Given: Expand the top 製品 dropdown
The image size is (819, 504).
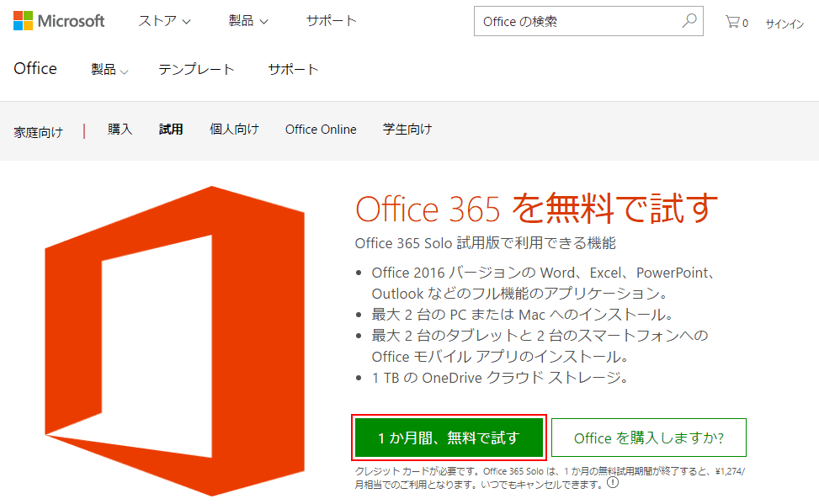Looking at the screenshot, I should click(x=248, y=21).
